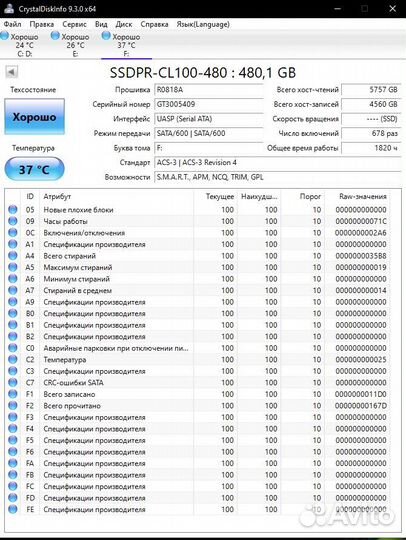Click the total host reads value 5757 GB
The image size is (406, 540).
(371, 90)
